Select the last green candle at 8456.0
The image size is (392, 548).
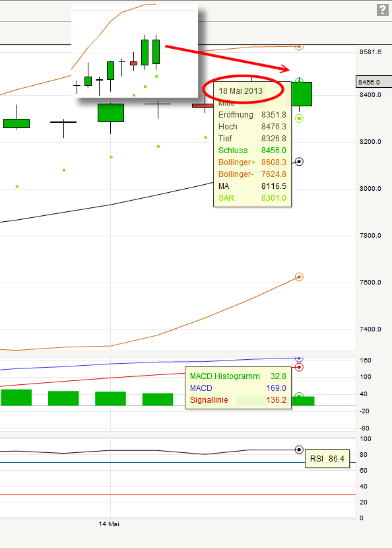coord(302,94)
